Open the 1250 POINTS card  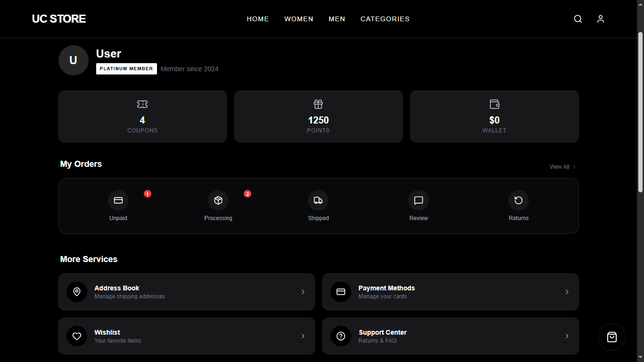tap(318, 116)
